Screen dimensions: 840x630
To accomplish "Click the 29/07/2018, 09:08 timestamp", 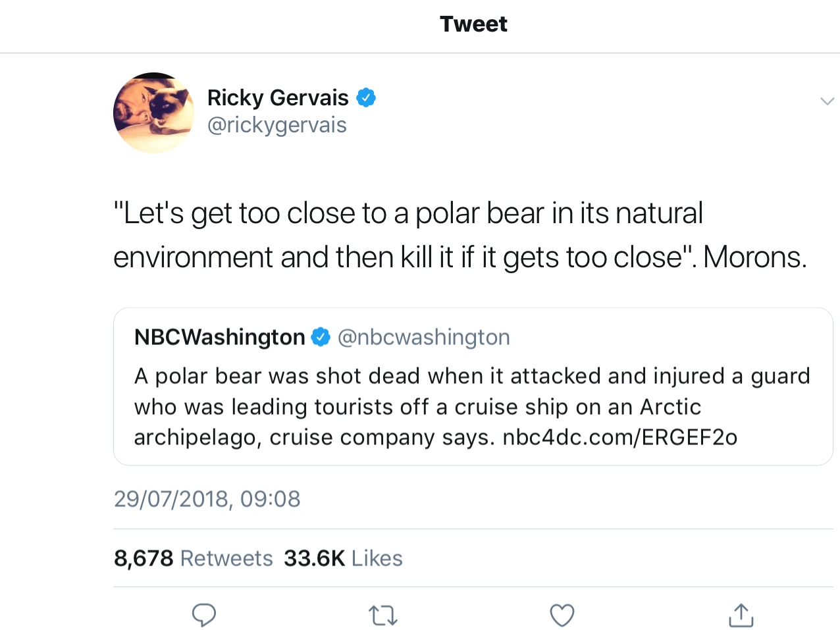I will coord(207,499).
